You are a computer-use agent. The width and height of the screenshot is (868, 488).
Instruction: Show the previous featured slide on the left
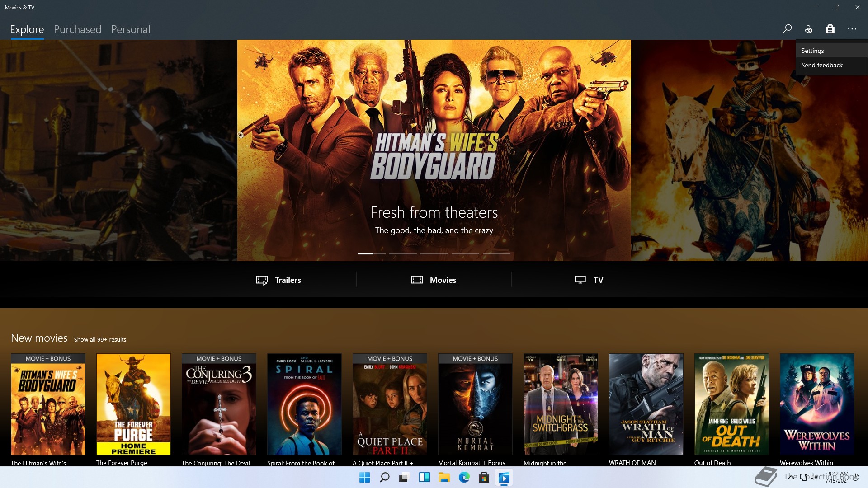click(x=118, y=150)
